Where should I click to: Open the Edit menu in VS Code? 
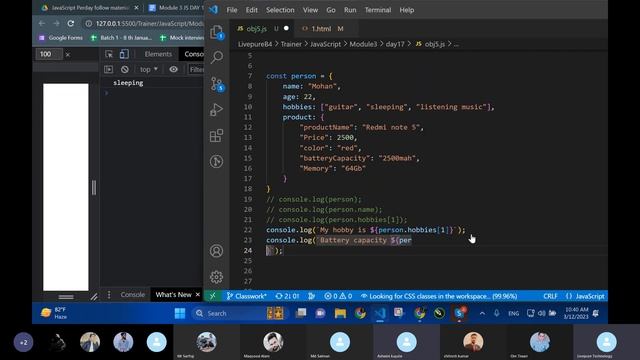[251, 10]
